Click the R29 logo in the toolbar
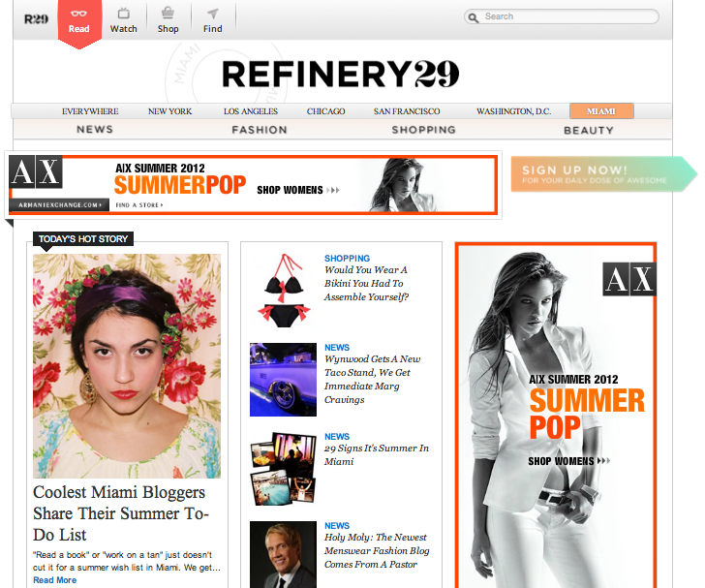The width and height of the screenshot is (705, 588). point(36,19)
